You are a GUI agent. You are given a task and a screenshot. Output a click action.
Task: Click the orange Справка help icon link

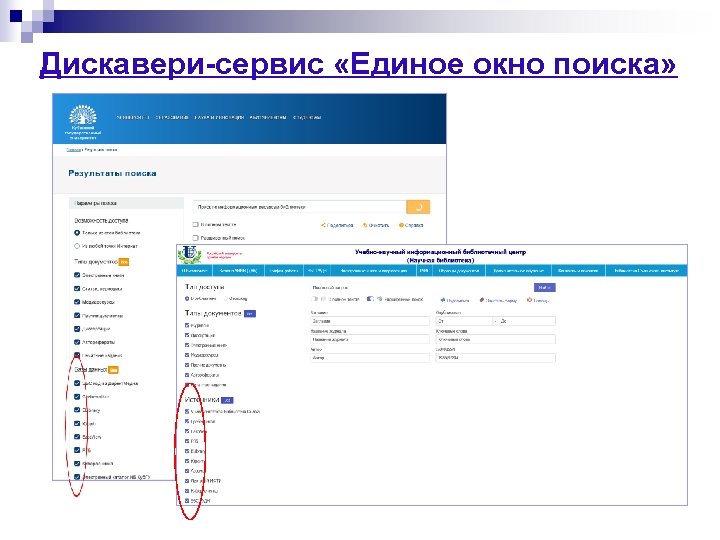pos(411,225)
